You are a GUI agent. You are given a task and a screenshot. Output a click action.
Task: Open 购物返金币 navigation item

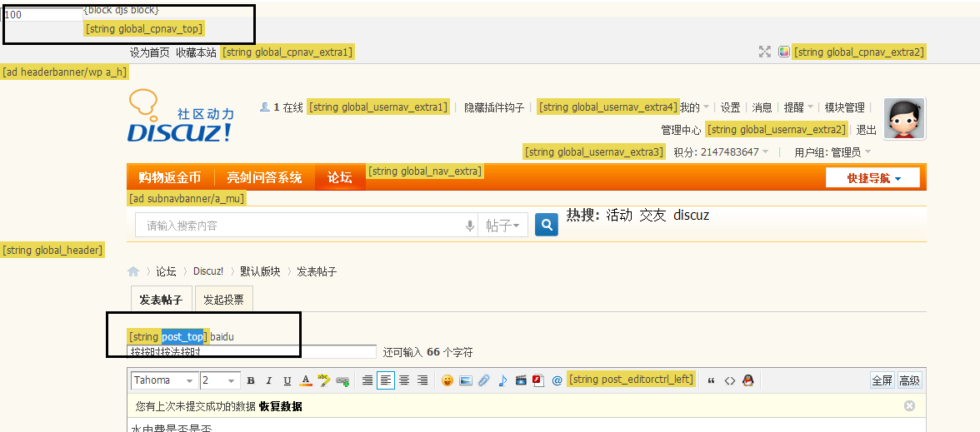click(x=170, y=177)
